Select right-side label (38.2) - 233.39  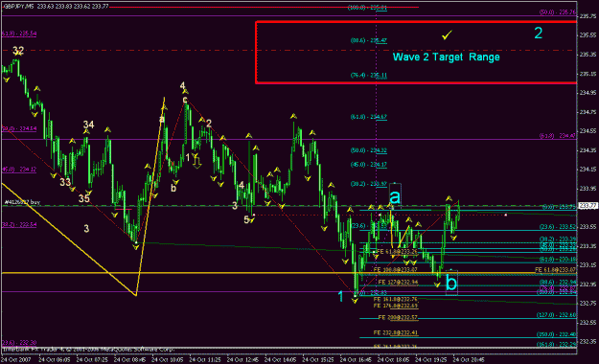[x=558, y=239]
